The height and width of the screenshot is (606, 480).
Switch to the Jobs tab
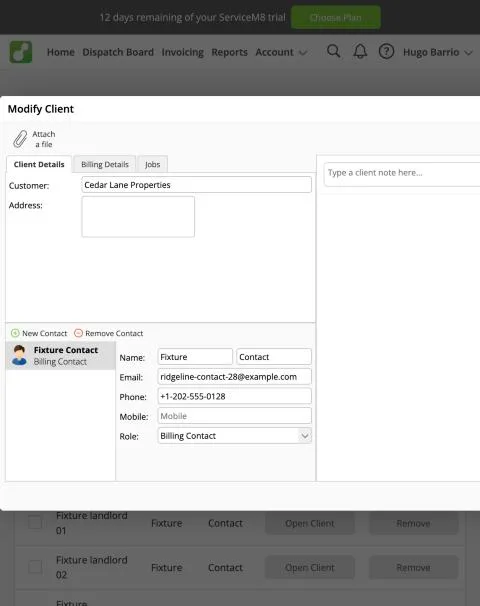pyautogui.click(x=153, y=164)
